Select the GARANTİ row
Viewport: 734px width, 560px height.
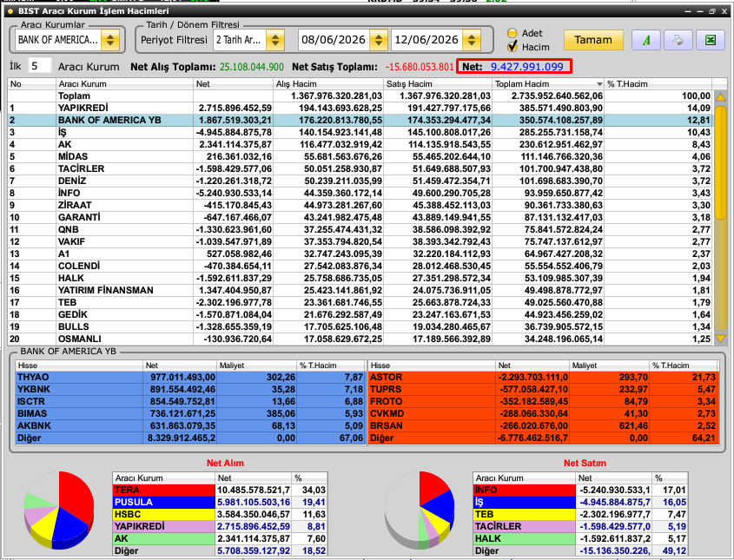click(x=360, y=218)
